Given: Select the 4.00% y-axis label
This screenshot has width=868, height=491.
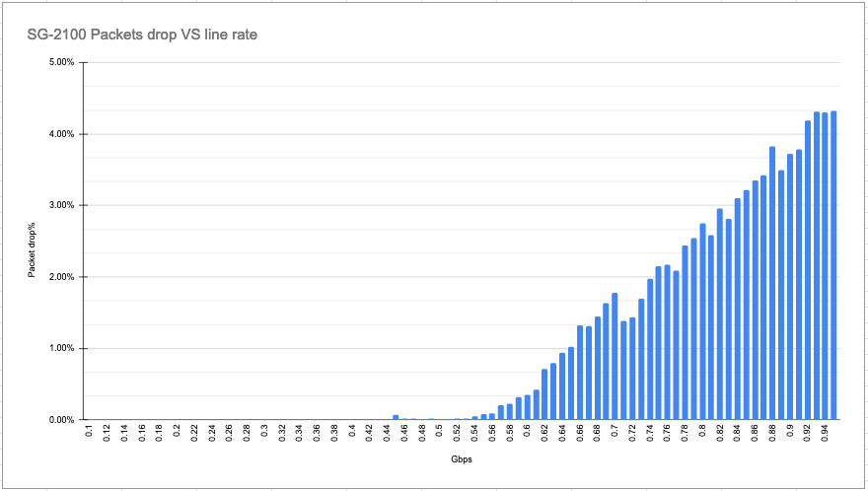Looking at the screenshot, I should (61, 134).
